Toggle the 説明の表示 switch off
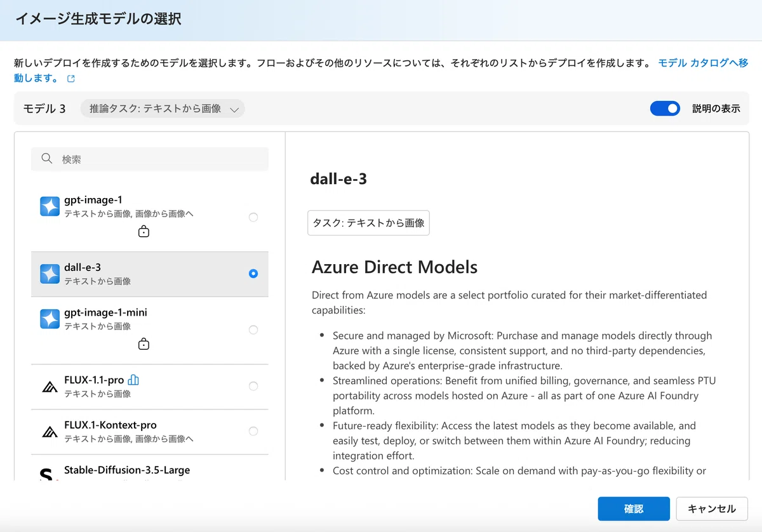This screenshot has width=762, height=532. coord(665,109)
